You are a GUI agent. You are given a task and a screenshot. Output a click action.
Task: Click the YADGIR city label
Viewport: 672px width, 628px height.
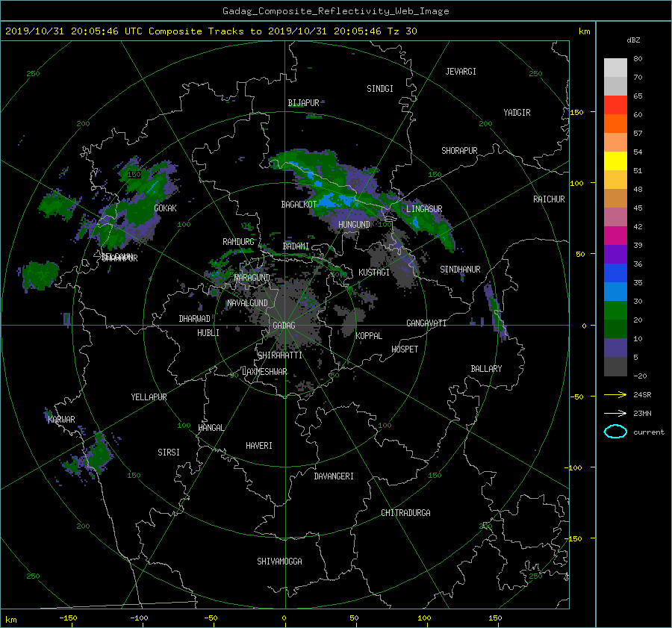pos(517,113)
